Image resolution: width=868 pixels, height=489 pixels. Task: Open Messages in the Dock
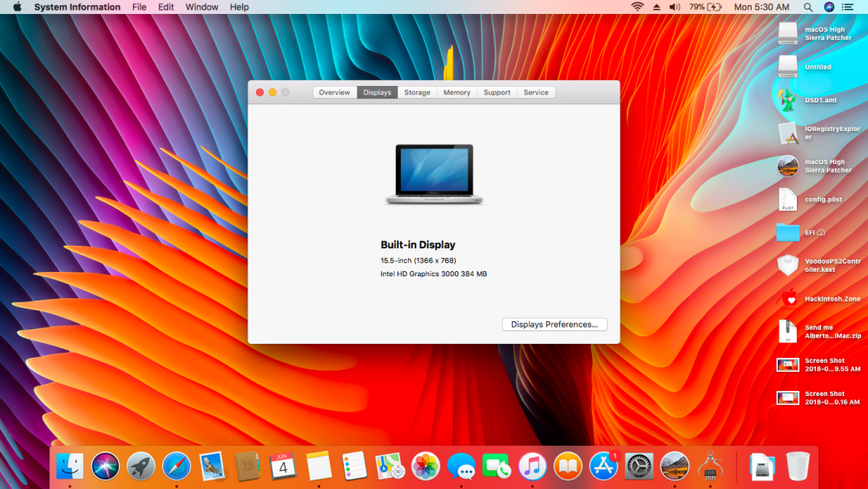coord(461,466)
